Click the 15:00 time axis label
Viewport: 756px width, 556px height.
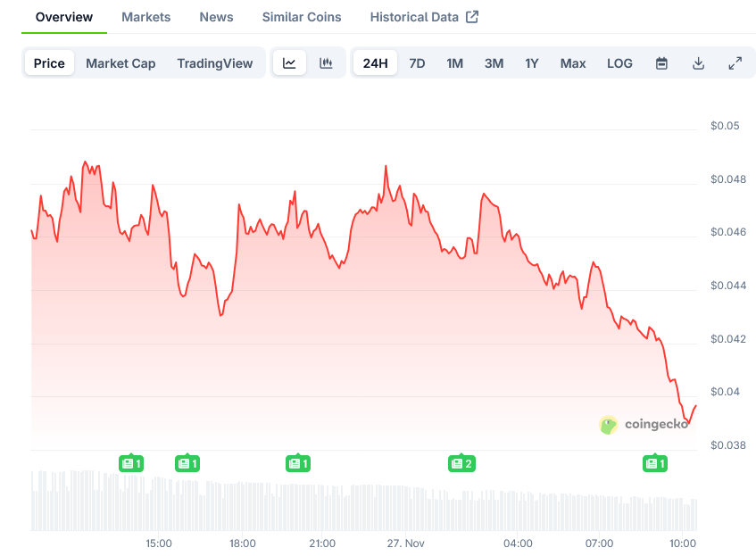pos(159,544)
